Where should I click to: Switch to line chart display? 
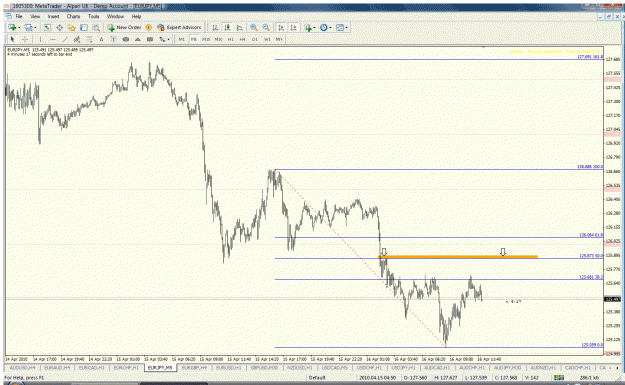(240, 28)
